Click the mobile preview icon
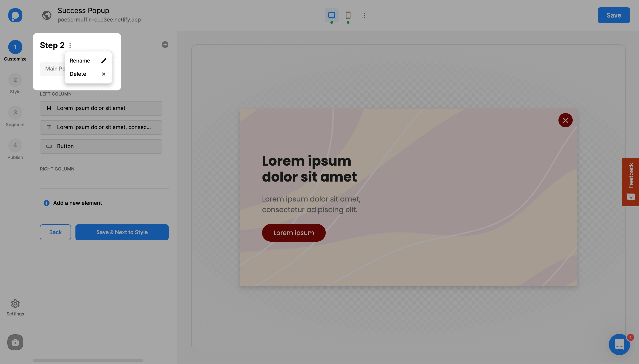 coord(348,15)
